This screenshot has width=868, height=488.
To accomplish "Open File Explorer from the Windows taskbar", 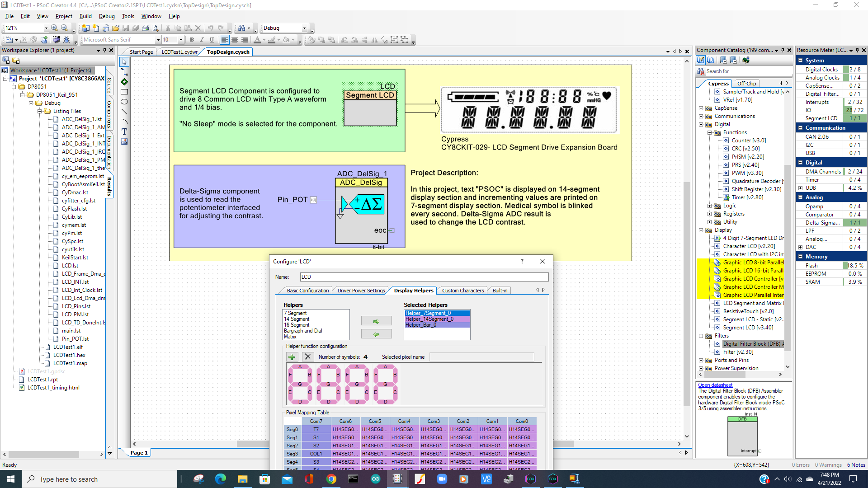I will tap(243, 479).
